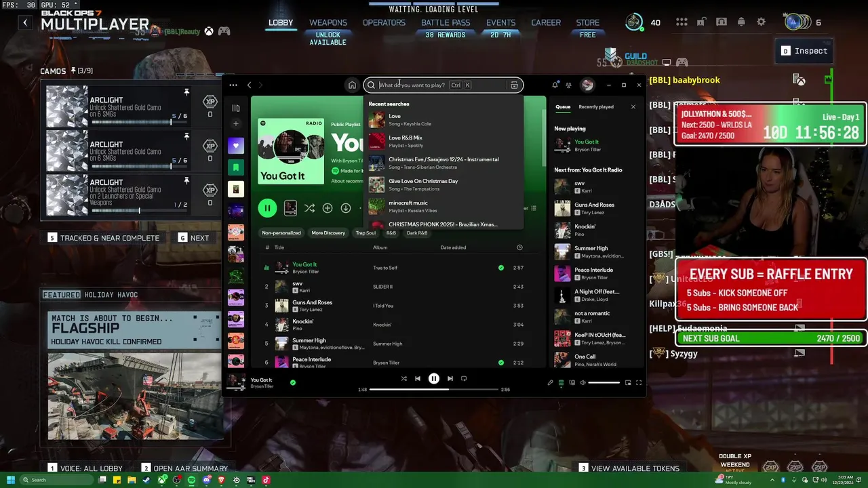Viewport: 868px width, 488px height.
Task: Sort track list by Title column
Action: 279,247
